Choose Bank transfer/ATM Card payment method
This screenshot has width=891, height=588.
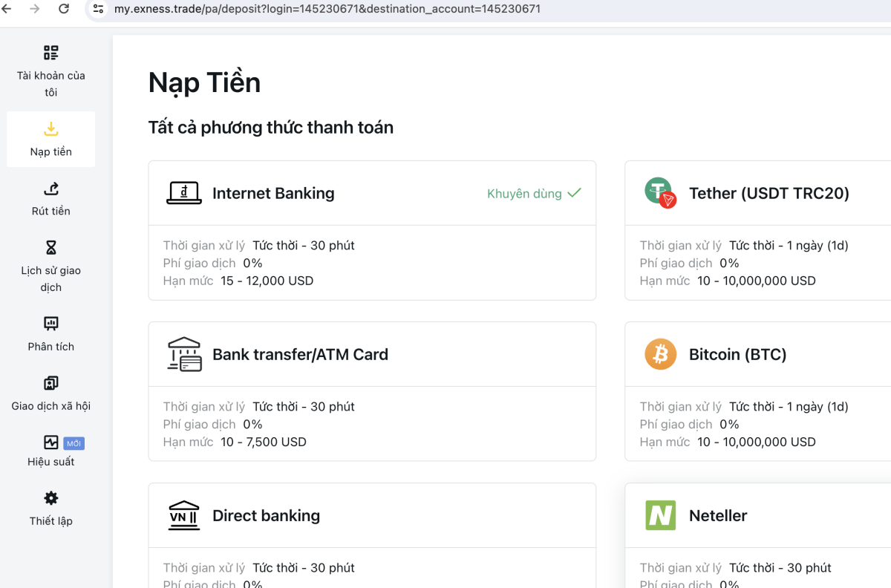[x=300, y=354]
